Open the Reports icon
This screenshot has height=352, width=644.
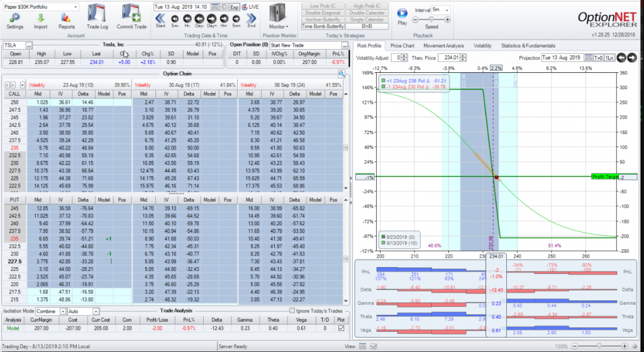66,18
